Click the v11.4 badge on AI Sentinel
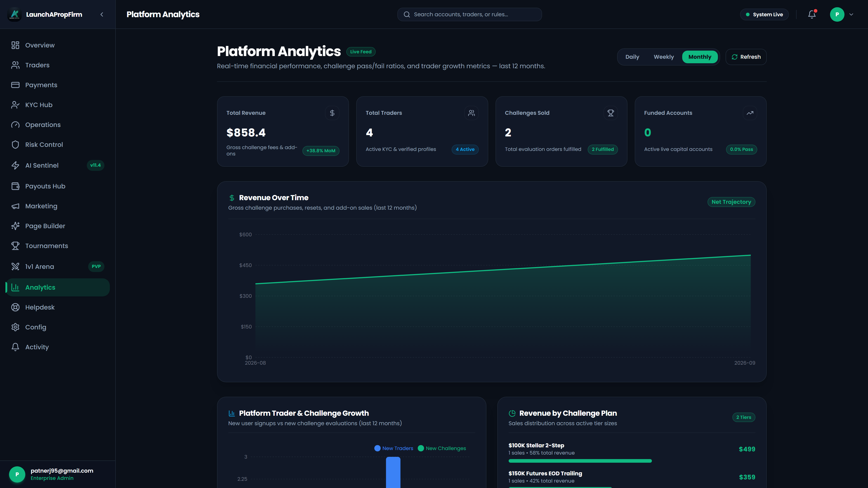The image size is (868, 488). [x=95, y=165]
